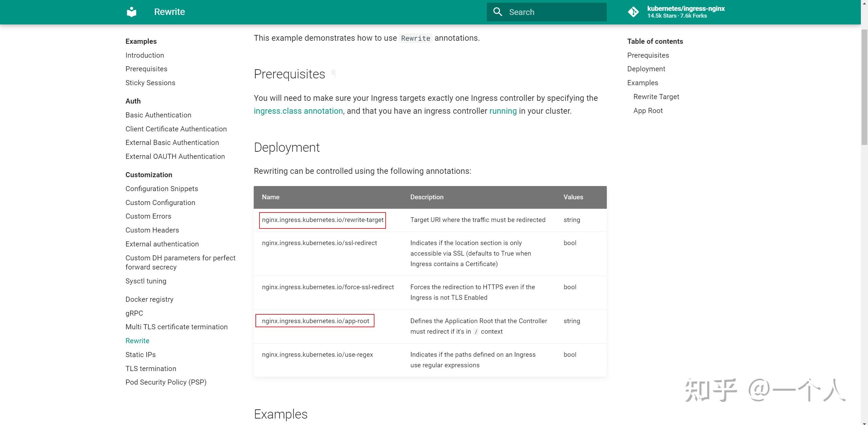Click the book logo icon in the header

point(131,12)
